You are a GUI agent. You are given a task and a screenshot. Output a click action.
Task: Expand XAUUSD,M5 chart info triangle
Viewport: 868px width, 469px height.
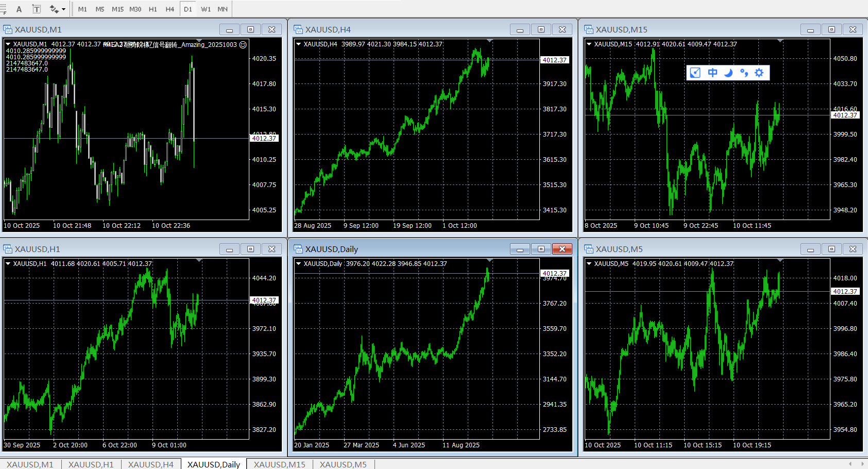(589, 264)
